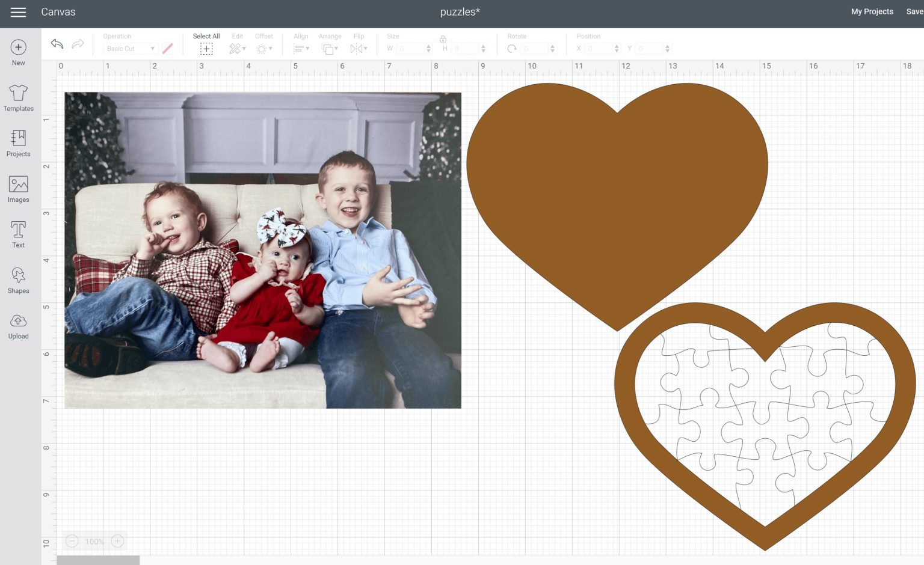Image resolution: width=924 pixels, height=565 pixels.
Task: Select the Text tool
Action: click(18, 233)
